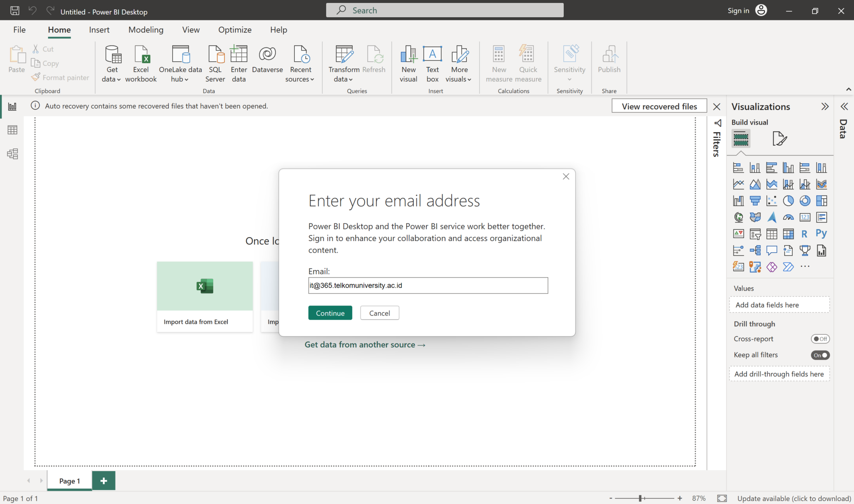This screenshot has height=504, width=854.
Task: Enable the Cross-report drill through toggle
Action: pos(820,339)
